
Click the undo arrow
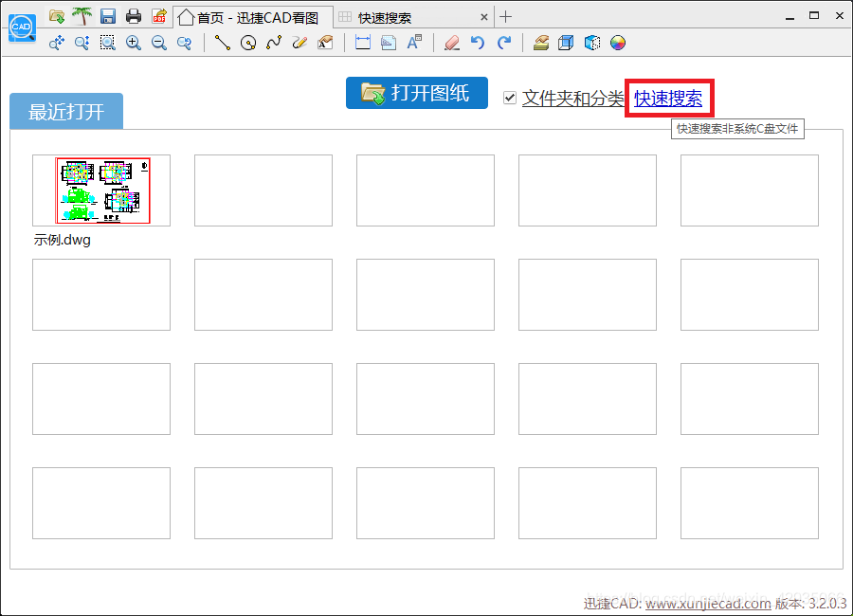[478, 43]
